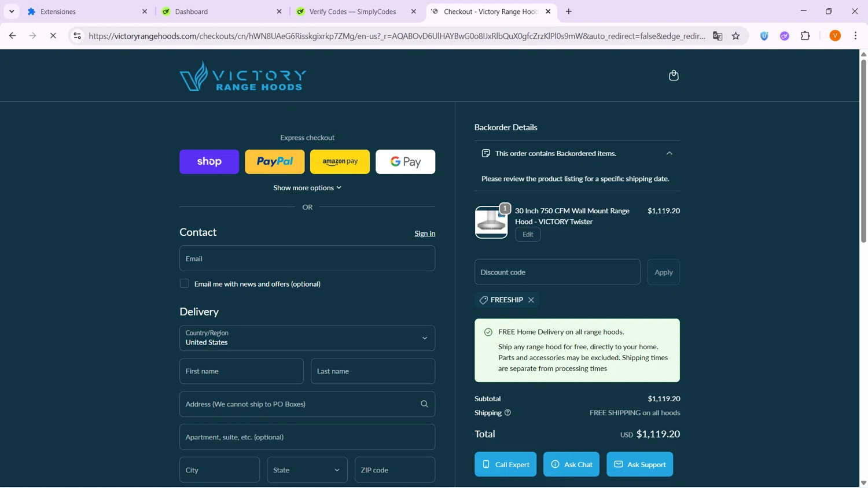Image resolution: width=868 pixels, height=488 pixels.
Task: Open the shopping cart bag icon
Action: (674, 76)
